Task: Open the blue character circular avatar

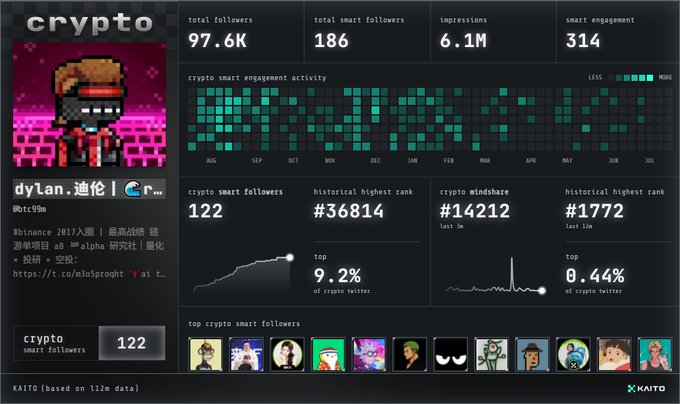Action: point(573,355)
